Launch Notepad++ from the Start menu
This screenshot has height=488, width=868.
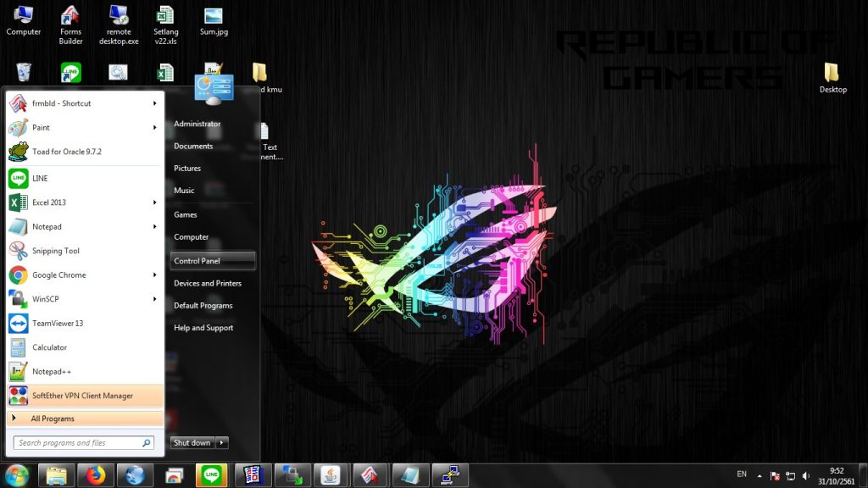click(86, 371)
